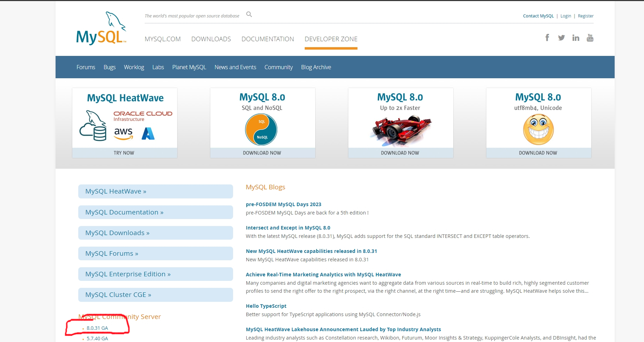Open New MySQL HeatWave capabilities post

pos(311,251)
